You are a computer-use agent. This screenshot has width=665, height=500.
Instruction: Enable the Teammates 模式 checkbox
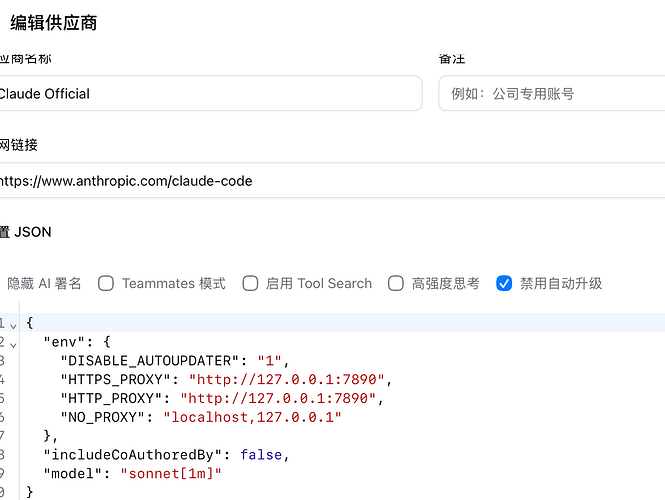pos(106,283)
